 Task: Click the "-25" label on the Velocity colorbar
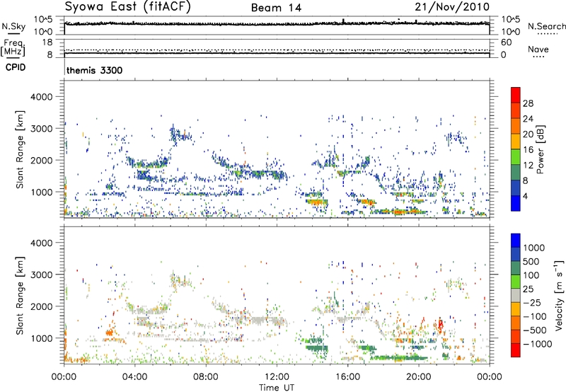pyautogui.click(x=532, y=303)
